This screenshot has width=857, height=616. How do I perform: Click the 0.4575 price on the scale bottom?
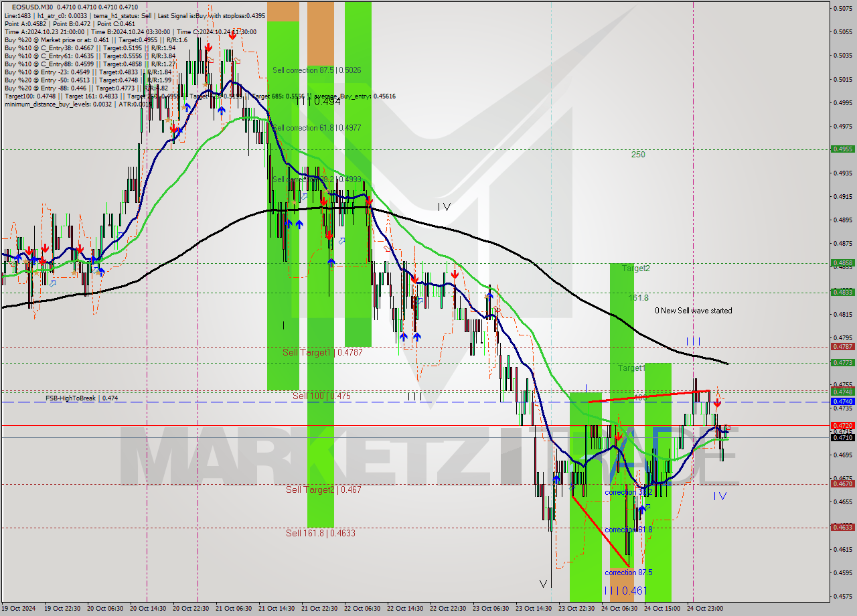843,596
